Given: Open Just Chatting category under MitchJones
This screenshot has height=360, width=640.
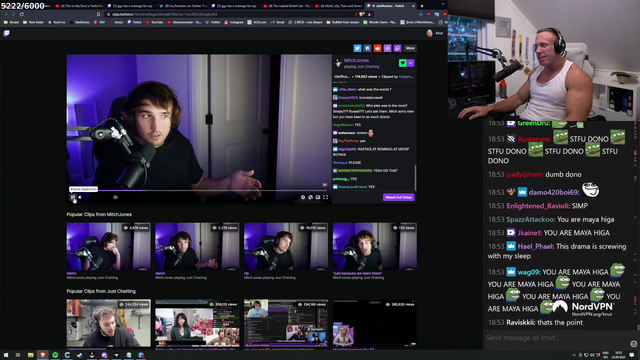Looking at the screenshot, I should [x=368, y=67].
